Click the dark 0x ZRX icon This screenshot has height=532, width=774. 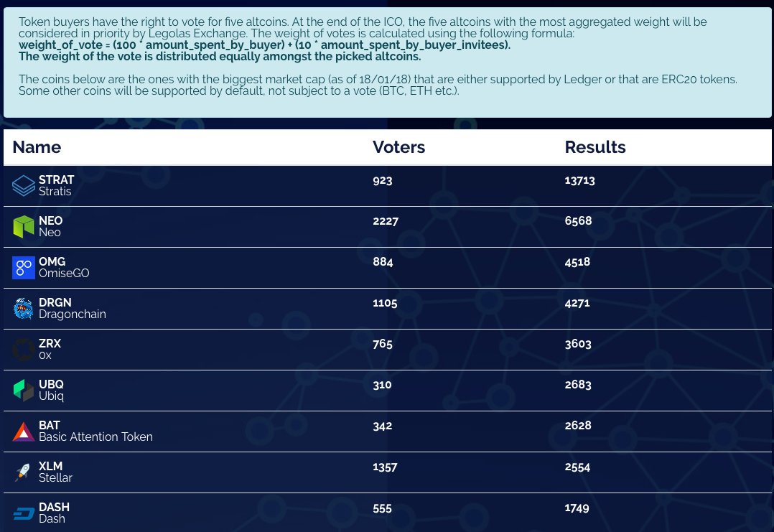click(24, 350)
